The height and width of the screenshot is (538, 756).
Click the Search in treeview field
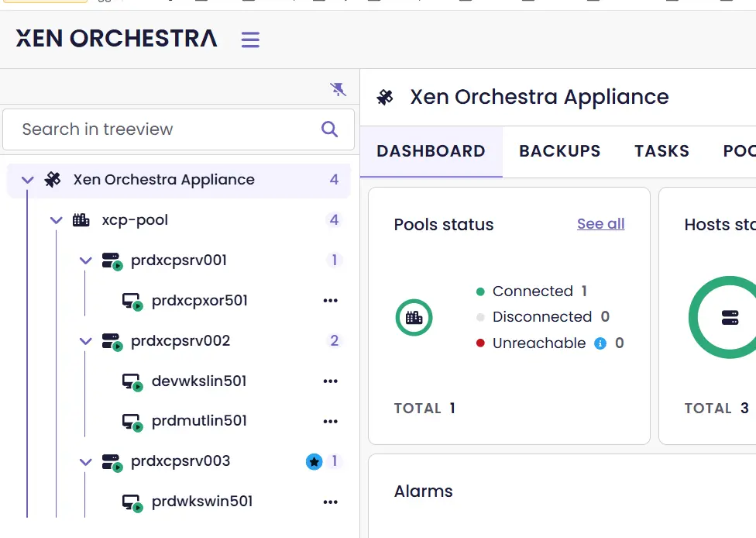coord(155,129)
